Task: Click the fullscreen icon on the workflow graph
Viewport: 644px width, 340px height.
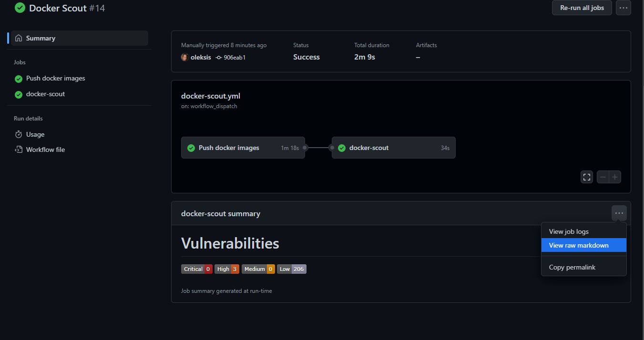Action: click(586, 177)
